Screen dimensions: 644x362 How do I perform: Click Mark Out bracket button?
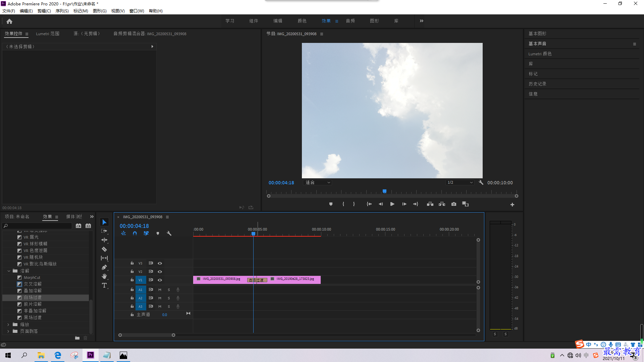354,204
